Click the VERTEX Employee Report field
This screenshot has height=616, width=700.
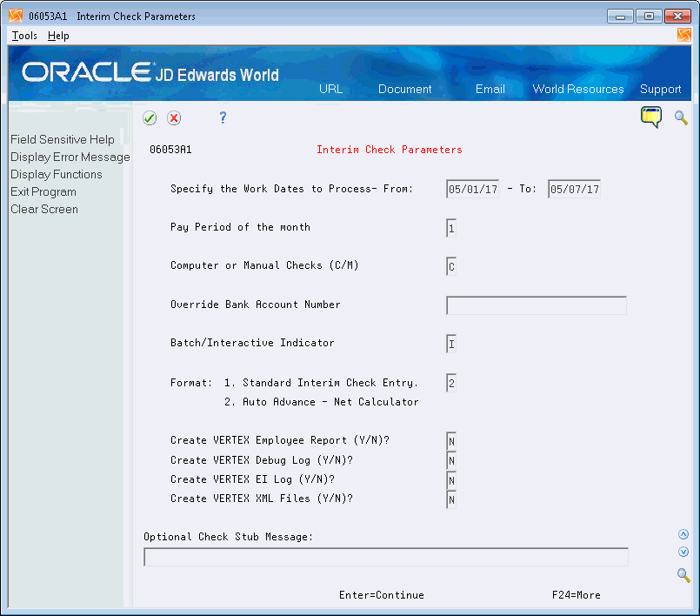tap(451, 441)
